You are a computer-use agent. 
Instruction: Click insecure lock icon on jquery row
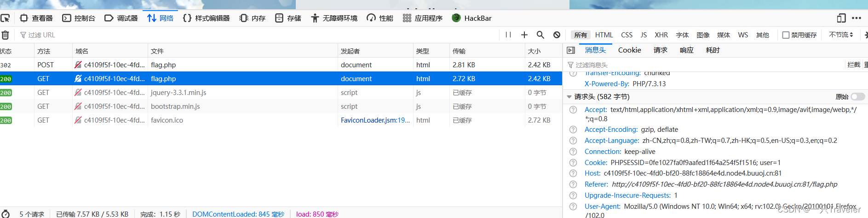pyautogui.click(x=78, y=92)
